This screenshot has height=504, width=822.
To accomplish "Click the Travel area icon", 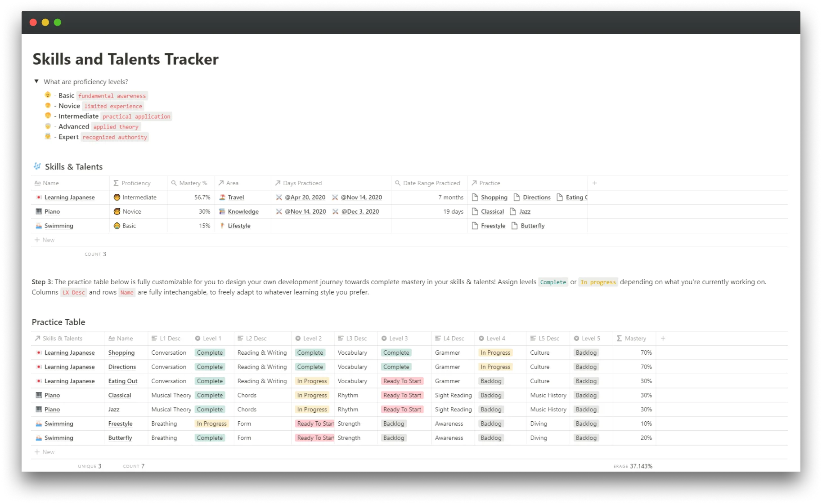I will (222, 197).
